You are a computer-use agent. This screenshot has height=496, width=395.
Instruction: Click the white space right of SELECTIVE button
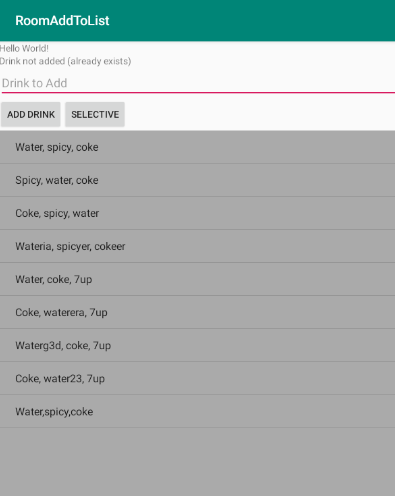click(x=260, y=114)
